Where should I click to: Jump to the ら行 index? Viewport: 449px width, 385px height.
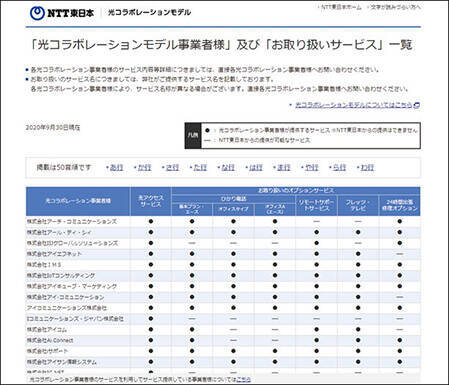339,167
